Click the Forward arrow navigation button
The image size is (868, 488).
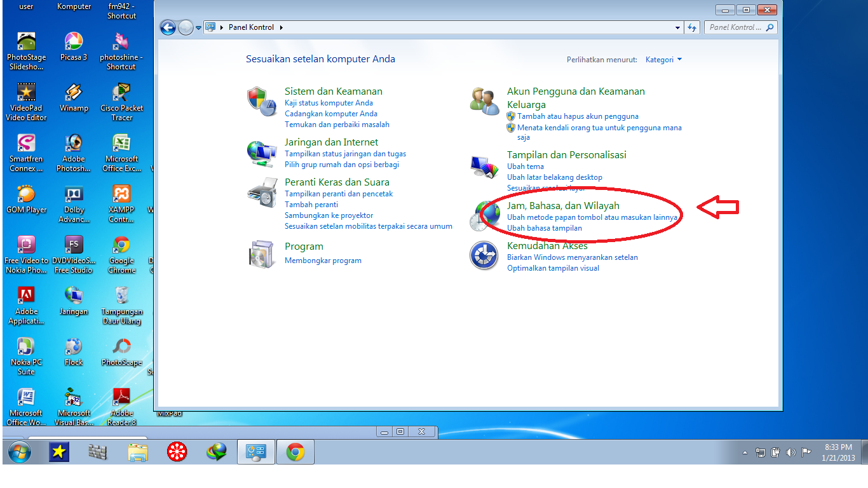186,27
